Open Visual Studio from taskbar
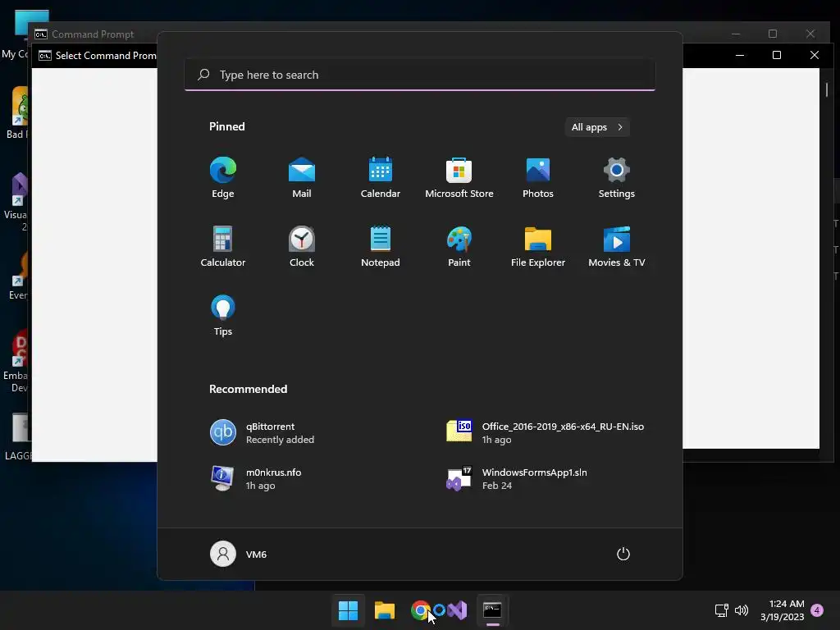This screenshot has width=840, height=630. [458, 610]
